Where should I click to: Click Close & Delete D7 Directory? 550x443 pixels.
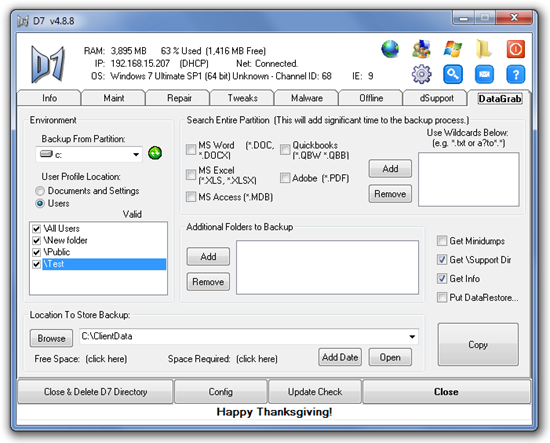coord(95,391)
